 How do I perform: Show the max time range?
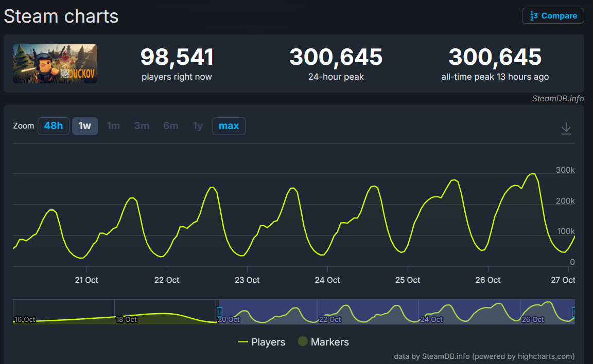[x=229, y=126]
